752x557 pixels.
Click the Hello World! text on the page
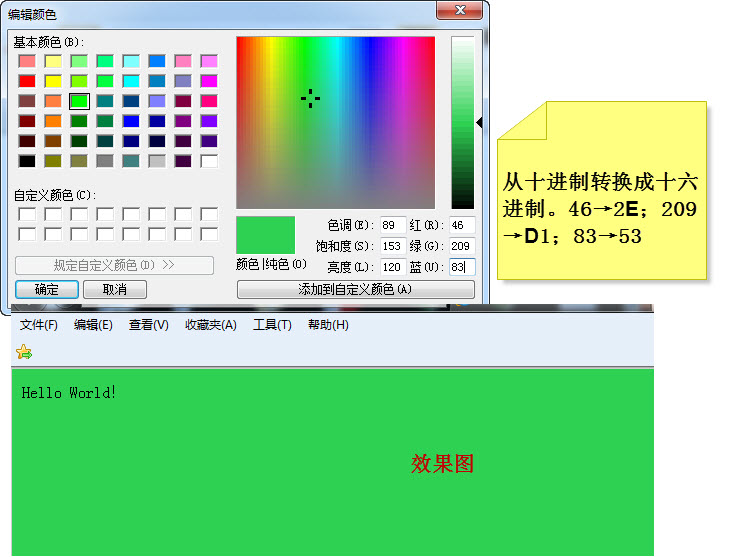(69, 392)
